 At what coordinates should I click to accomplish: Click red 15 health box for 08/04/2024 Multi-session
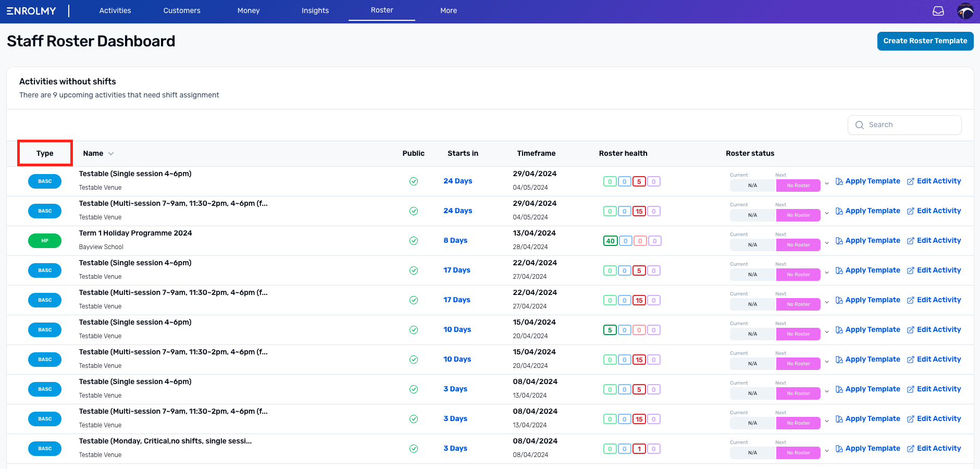coord(639,419)
